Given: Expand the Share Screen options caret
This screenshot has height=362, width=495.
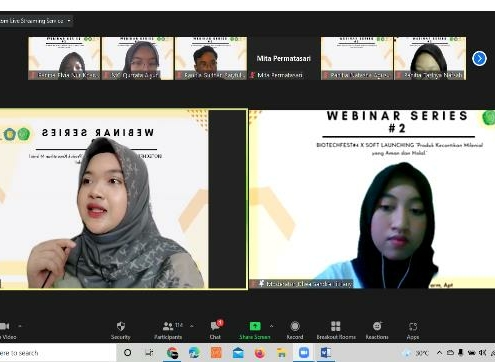Looking at the screenshot, I should click(x=272, y=326).
